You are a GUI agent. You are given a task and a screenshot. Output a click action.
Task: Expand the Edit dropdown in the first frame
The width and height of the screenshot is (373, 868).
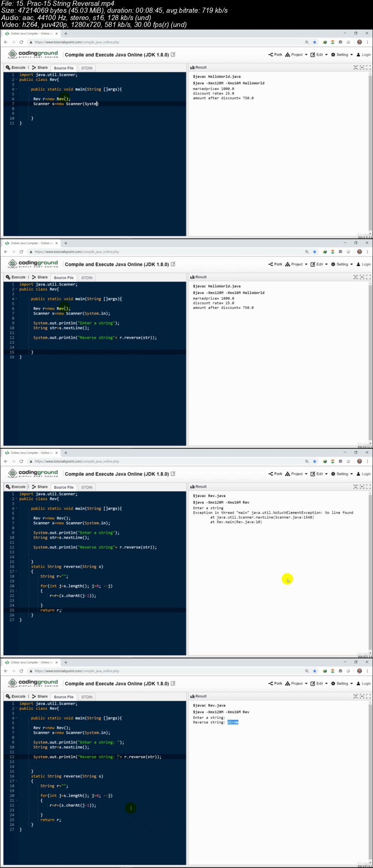[319, 55]
